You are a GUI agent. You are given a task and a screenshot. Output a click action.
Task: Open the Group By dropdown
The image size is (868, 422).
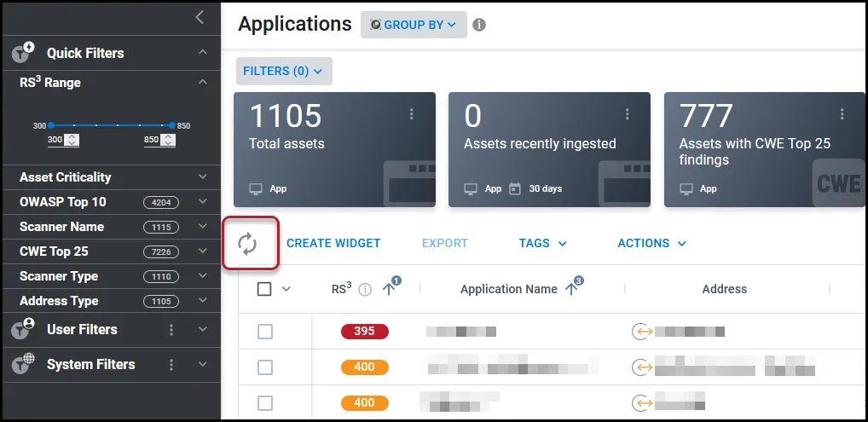(414, 25)
